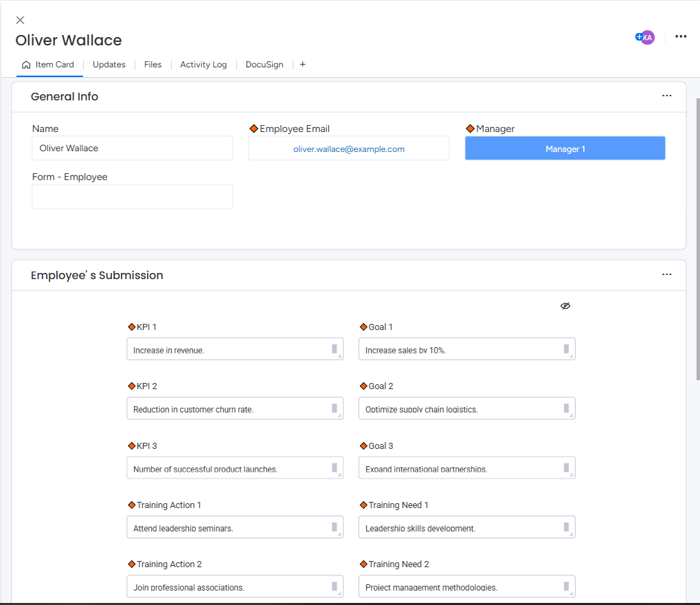Open Employee's Submission section options menu

[666, 274]
